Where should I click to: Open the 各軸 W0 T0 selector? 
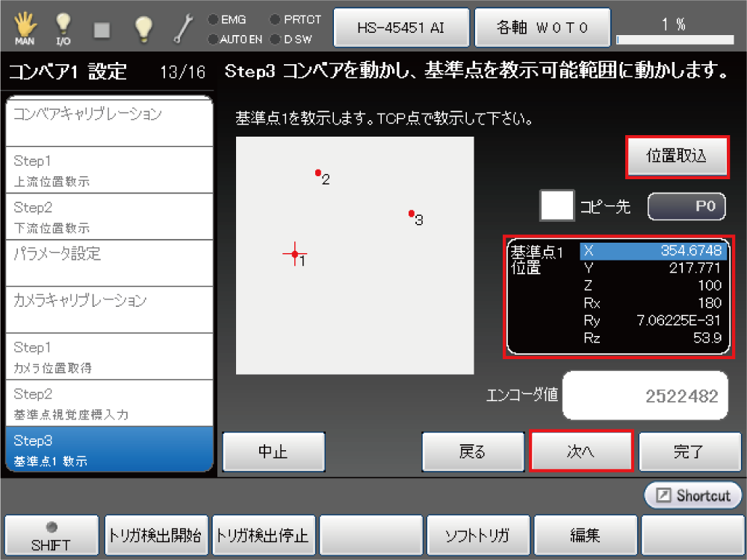coord(543,28)
